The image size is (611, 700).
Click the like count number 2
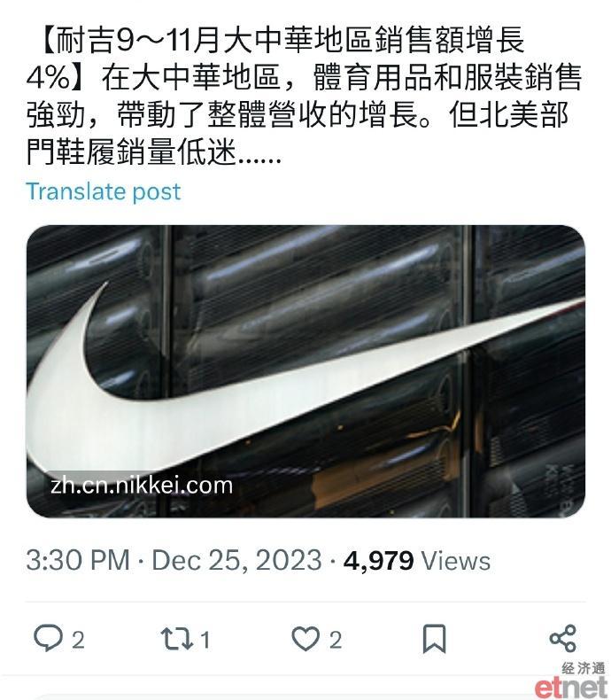pyautogui.click(x=336, y=640)
